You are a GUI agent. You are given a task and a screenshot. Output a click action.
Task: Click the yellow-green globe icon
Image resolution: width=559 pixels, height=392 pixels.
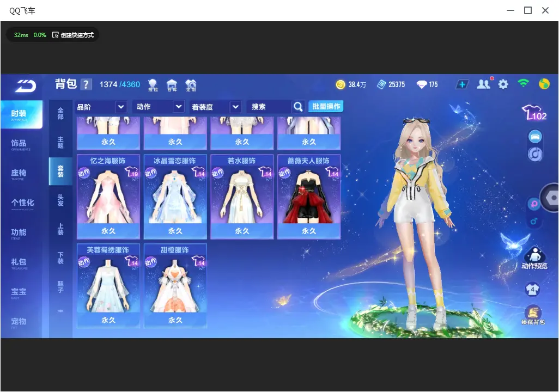tap(544, 84)
